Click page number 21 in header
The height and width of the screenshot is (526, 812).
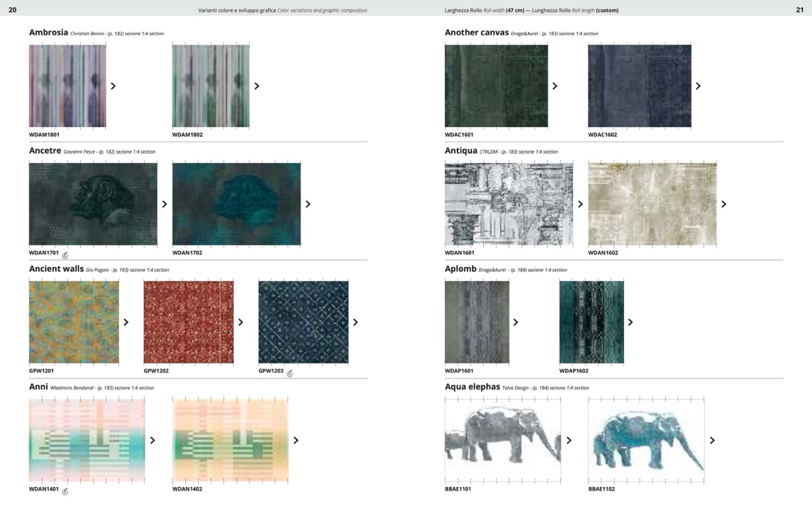(x=799, y=10)
